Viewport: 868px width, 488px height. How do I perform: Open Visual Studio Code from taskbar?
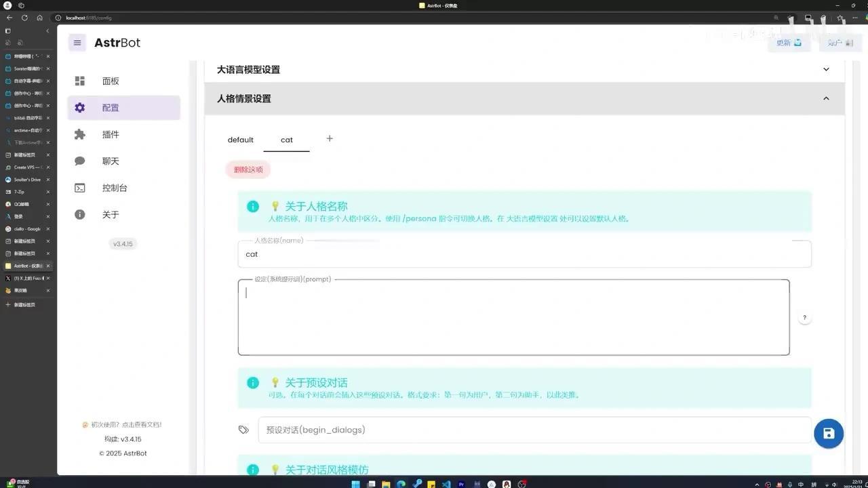pos(446,484)
